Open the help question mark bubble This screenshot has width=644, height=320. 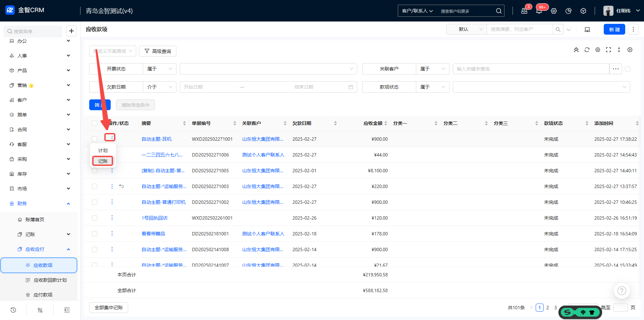(622, 291)
